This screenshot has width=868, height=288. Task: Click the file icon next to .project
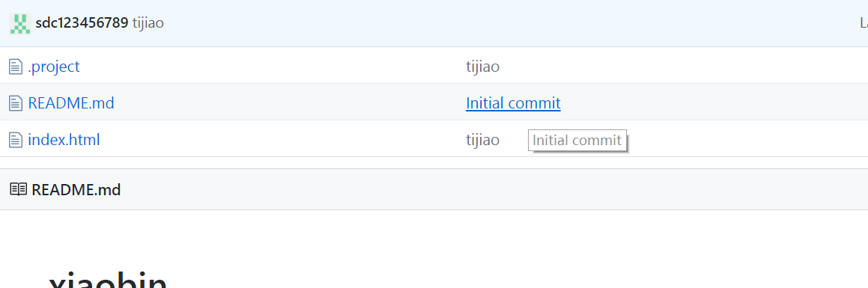click(x=16, y=67)
